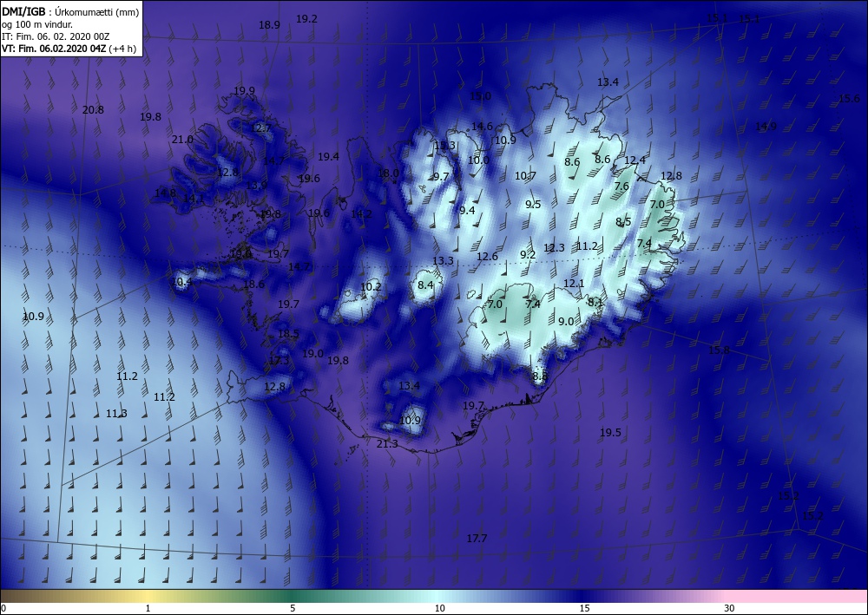Click the 8.8 value label
Screen dimensions: 868x615
(540, 376)
